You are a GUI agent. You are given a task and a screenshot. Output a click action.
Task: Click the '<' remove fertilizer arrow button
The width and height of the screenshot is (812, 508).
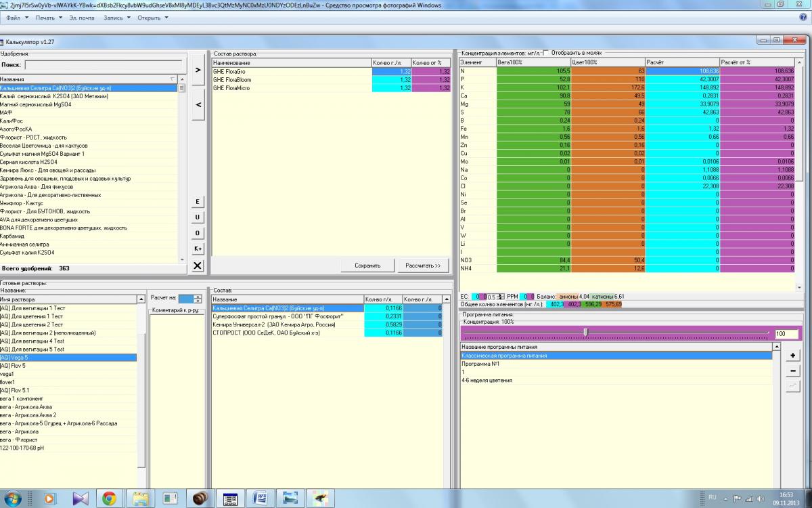[x=198, y=105]
